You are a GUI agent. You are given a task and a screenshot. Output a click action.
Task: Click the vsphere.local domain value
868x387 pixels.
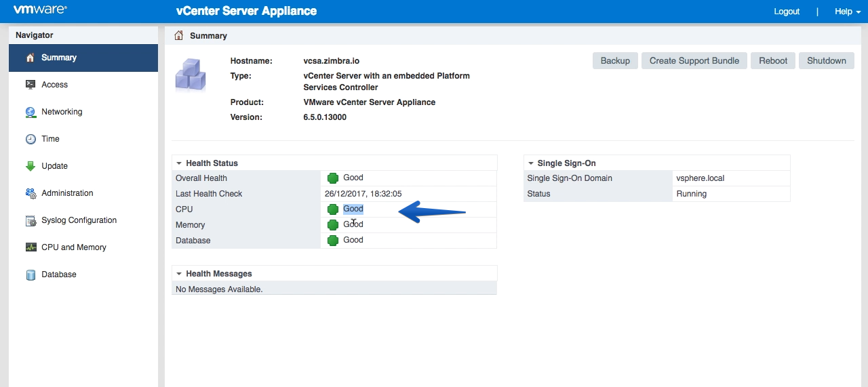pyautogui.click(x=701, y=178)
